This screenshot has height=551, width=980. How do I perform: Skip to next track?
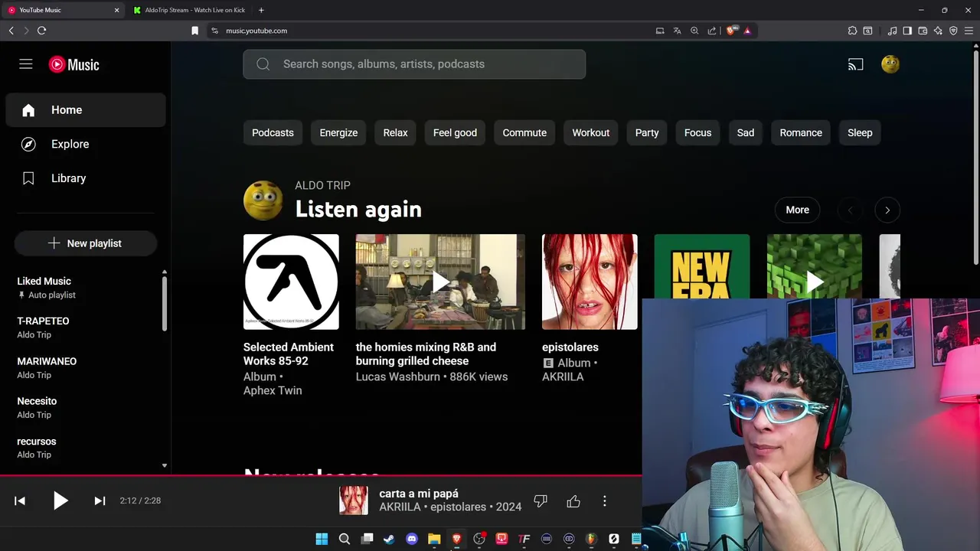click(100, 500)
